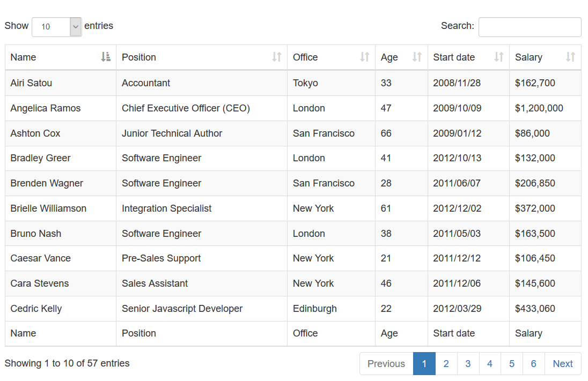The height and width of the screenshot is (381, 588).
Task: Focus the Search input field
Action: (x=530, y=27)
